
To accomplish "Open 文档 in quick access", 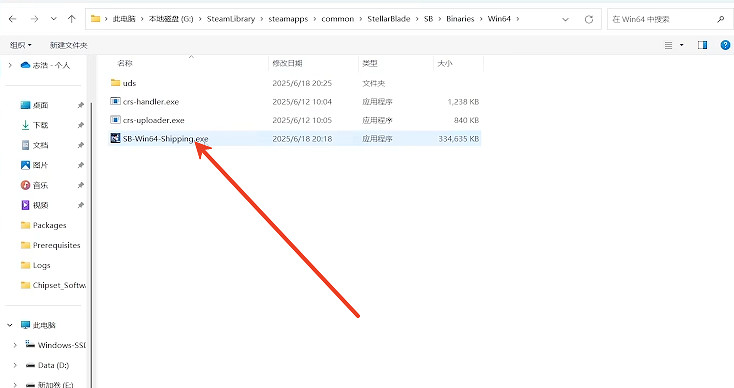I will click(35, 145).
